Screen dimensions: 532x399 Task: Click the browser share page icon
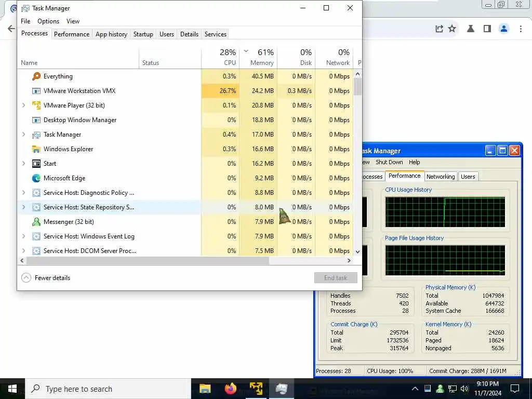coord(439,29)
